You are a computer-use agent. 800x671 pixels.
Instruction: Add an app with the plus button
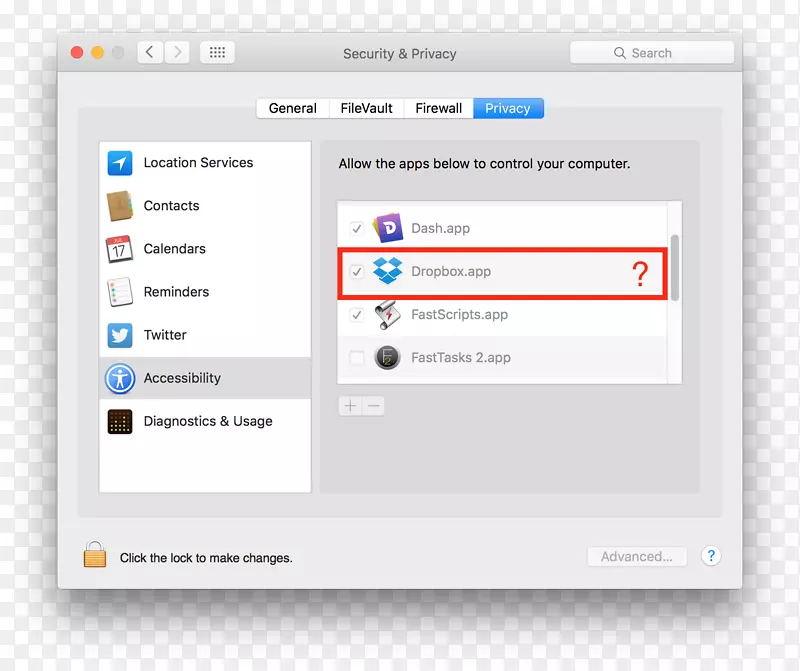pos(350,406)
